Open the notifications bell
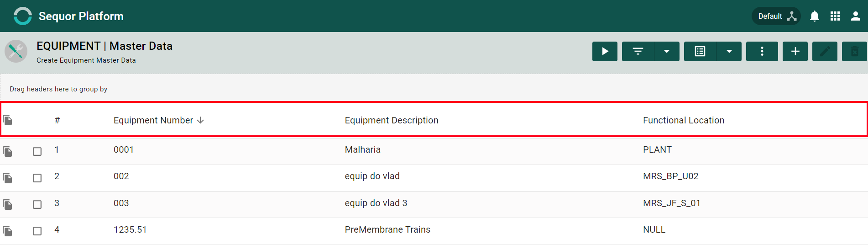868x245 pixels. [815, 16]
